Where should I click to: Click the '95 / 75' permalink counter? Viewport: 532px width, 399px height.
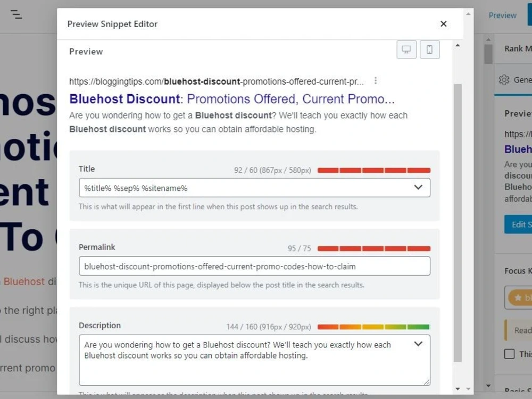click(x=299, y=248)
